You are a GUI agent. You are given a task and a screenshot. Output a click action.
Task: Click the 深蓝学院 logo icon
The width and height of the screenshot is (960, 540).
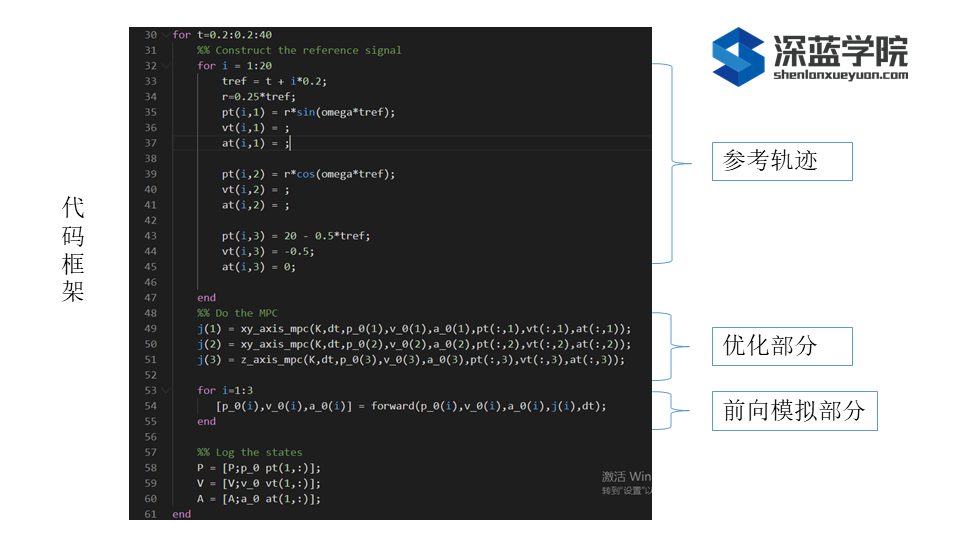tap(738, 56)
